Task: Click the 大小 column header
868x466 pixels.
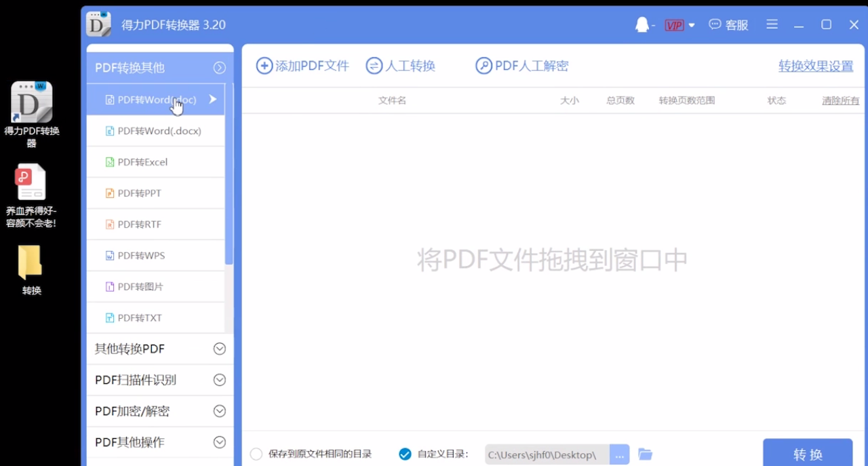Action: click(x=570, y=100)
